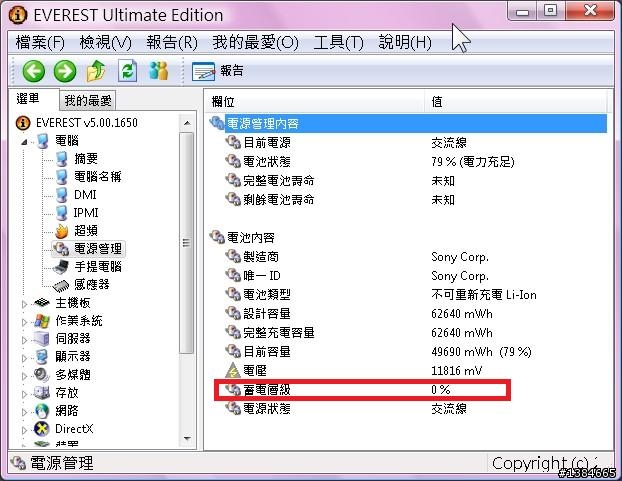Click the green Forward arrow toolbar icon
This screenshot has height=481, width=622.
pyautogui.click(x=65, y=71)
